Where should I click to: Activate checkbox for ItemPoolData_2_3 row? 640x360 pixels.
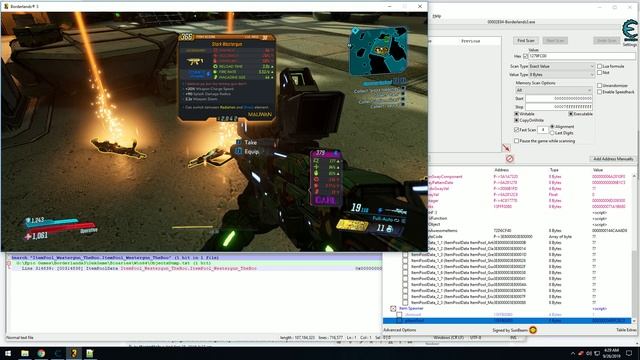click(x=405, y=302)
